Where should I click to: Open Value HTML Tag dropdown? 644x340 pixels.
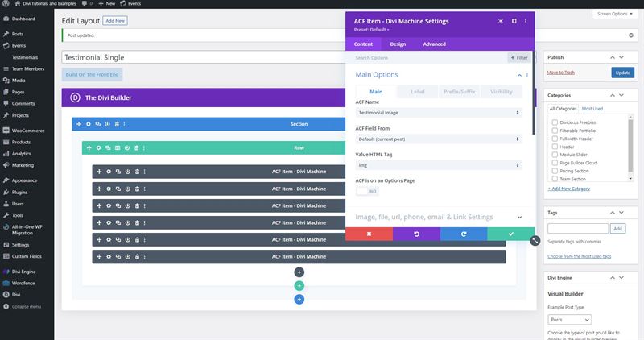439,165
